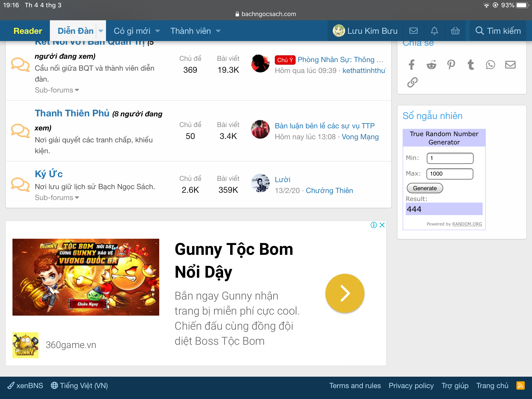Share via Tumblr icon
This screenshot has width=532, height=399.
pos(471,65)
